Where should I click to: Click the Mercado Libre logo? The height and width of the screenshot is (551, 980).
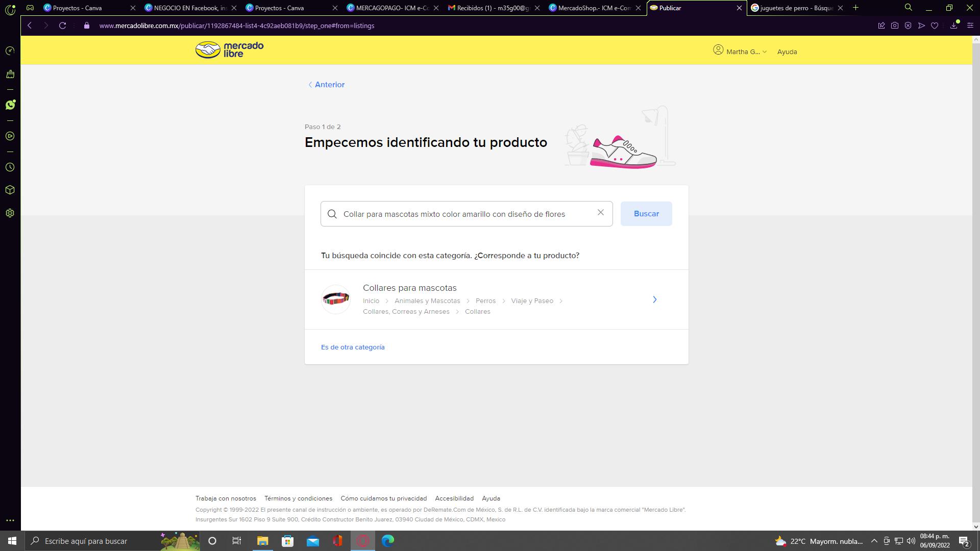[x=229, y=50]
